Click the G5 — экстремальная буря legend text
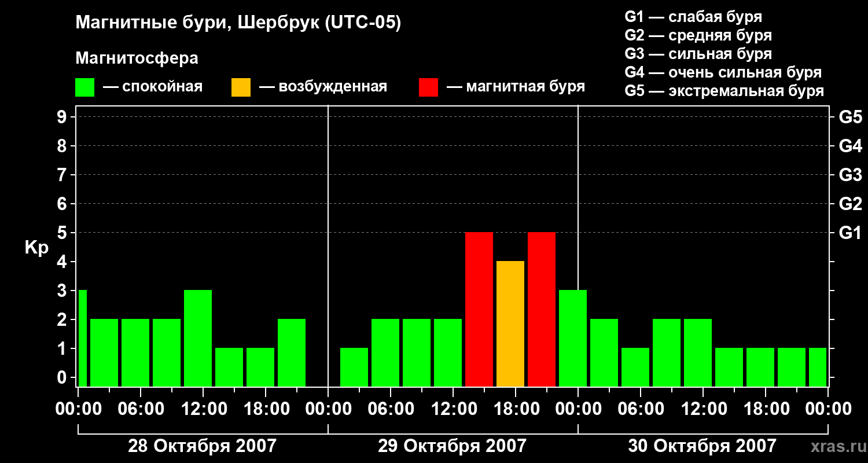Viewport: 868px width, 463px height. pyautogui.click(x=724, y=91)
